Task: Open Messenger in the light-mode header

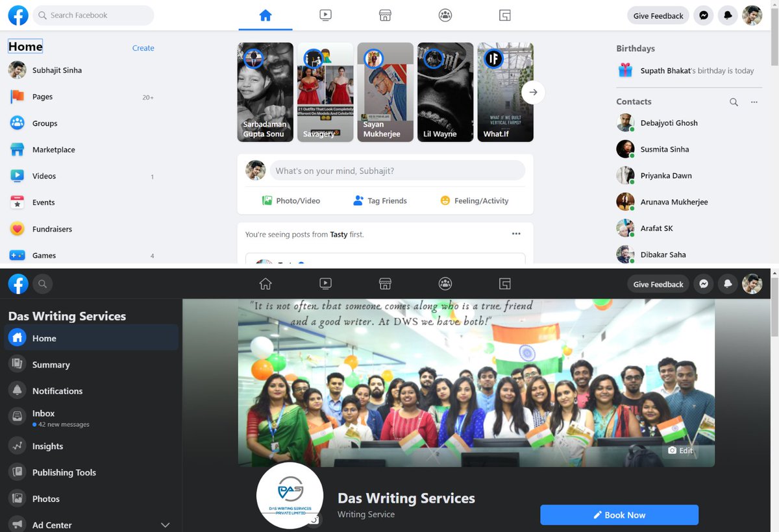Action: [x=703, y=16]
